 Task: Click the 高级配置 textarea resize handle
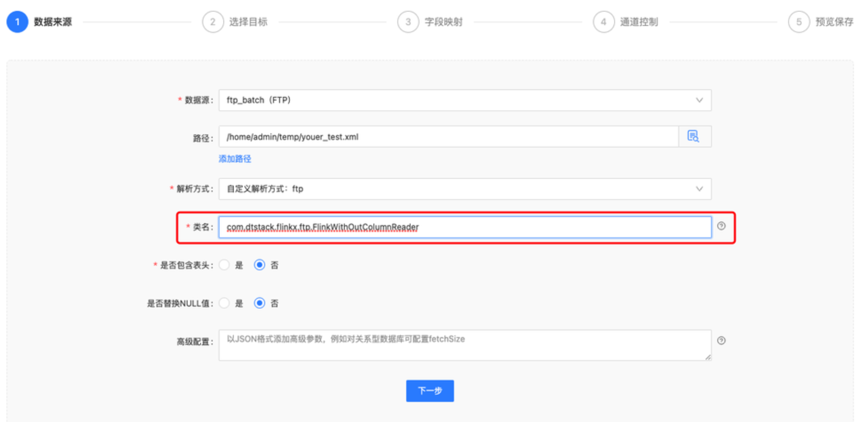point(708,358)
